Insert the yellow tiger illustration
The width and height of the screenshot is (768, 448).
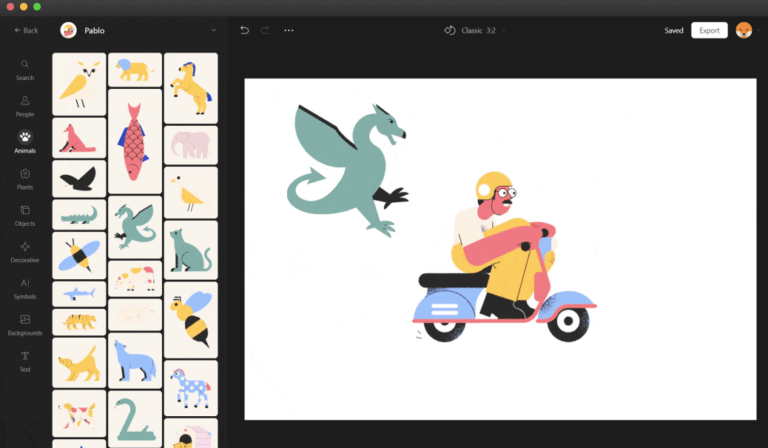pyautogui.click(x=79, y=322)
